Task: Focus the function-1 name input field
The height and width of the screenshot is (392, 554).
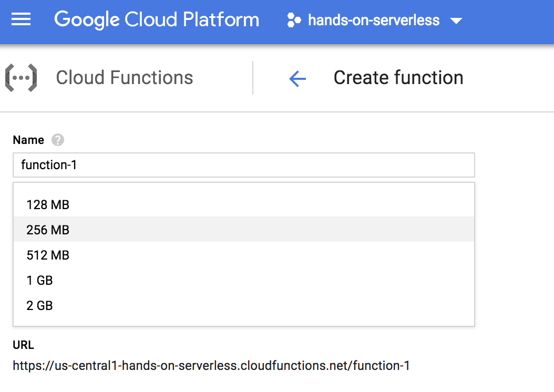Action: pos(243,165)
